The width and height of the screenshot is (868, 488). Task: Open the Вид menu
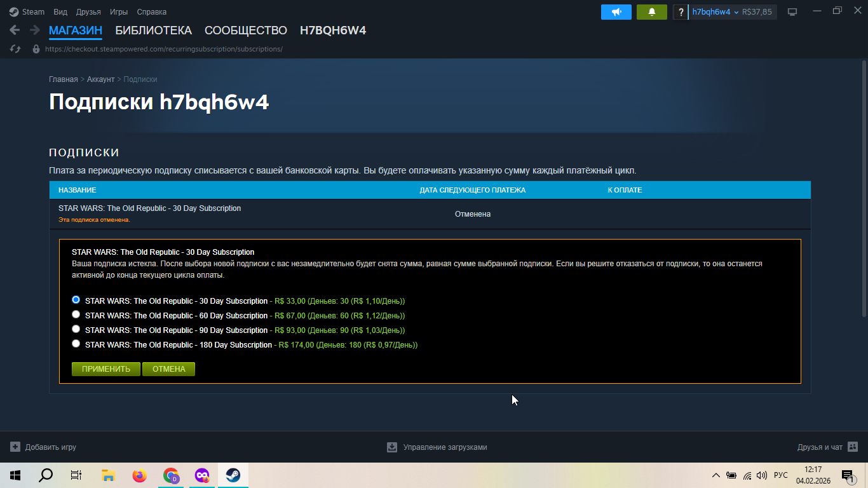pyautogui.click(x=60, y=11)
